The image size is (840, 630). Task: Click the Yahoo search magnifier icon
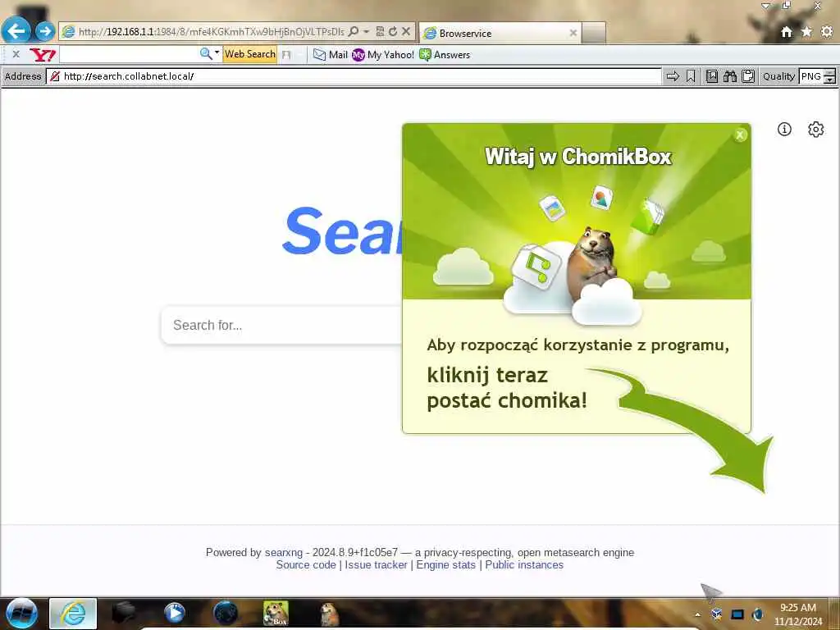(x=206, y=53)
